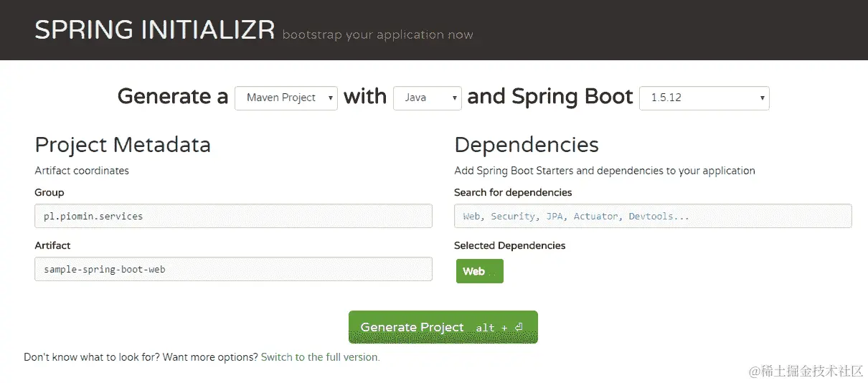
Task: Focus the Search for dependencies box
Action: [653, 216]
